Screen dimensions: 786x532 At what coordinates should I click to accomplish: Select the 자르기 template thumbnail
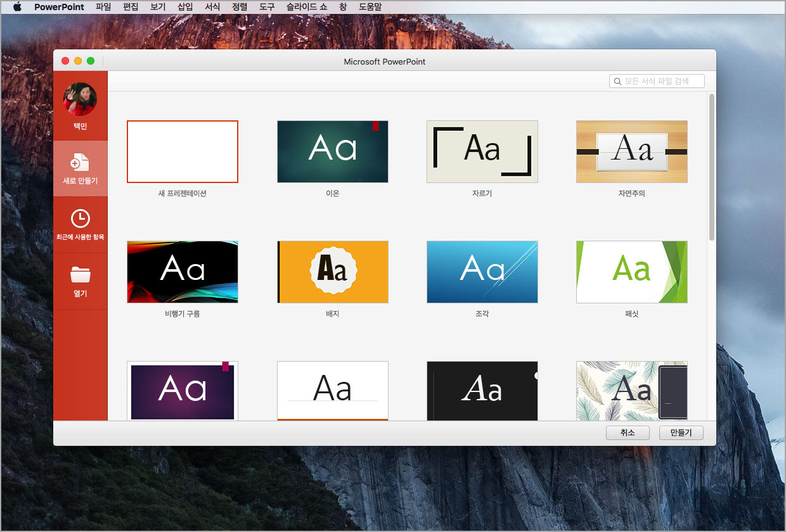click(482, 151)
